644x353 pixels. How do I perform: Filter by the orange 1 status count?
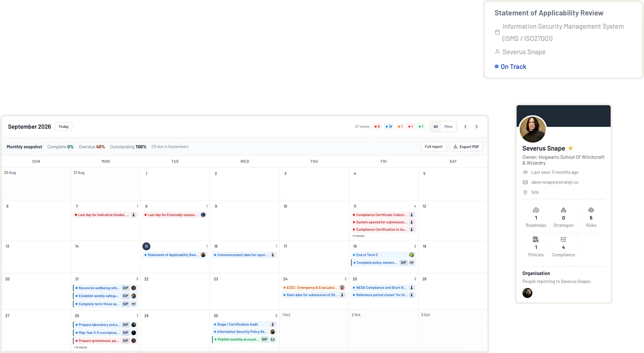tap(400, 127)
